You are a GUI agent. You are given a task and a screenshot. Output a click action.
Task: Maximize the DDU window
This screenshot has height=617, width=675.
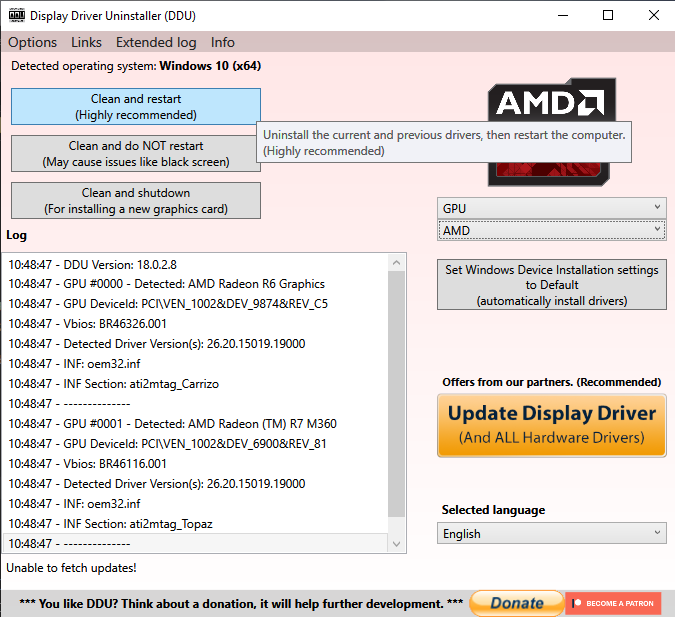[x=608, y=16]
